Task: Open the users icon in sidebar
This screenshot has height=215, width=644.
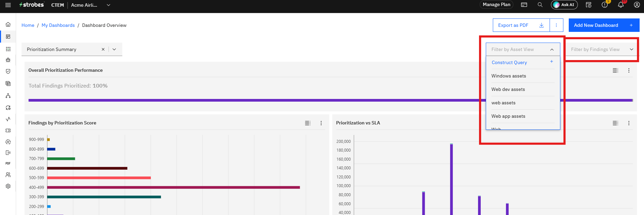Action: [8, 175]
